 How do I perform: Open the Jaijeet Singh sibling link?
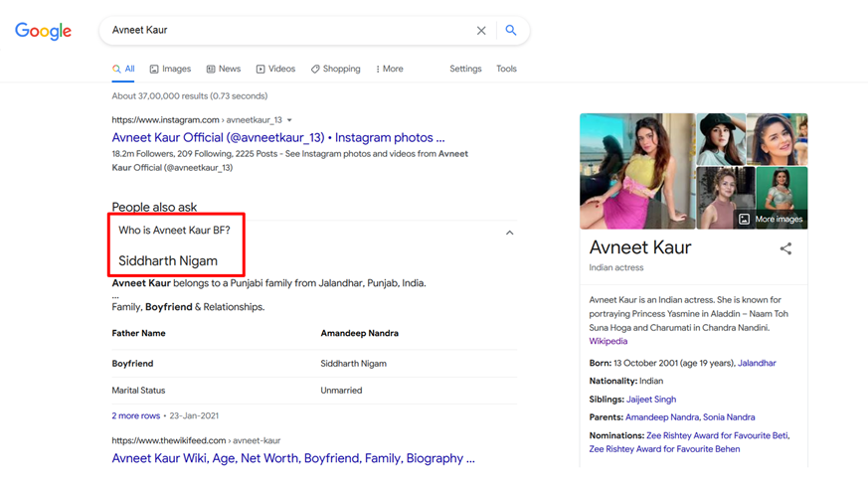pyautogui.click(x=651, y=400)
